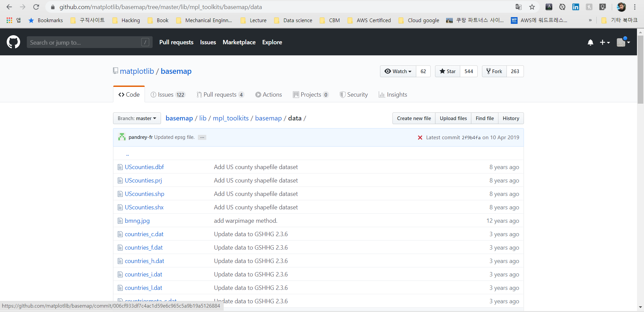Star the basemap repository
The image size is (644, 312).
[x=447, y=71]
